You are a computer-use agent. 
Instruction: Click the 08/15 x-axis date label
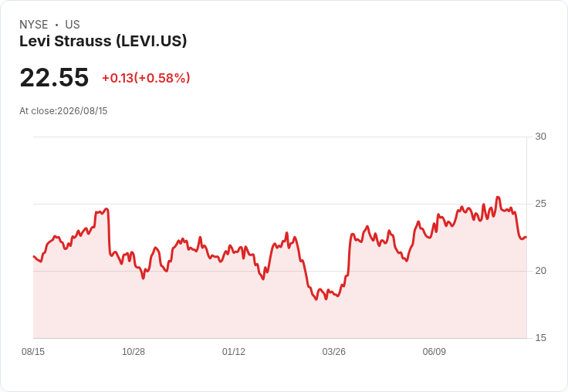[33, 351]
